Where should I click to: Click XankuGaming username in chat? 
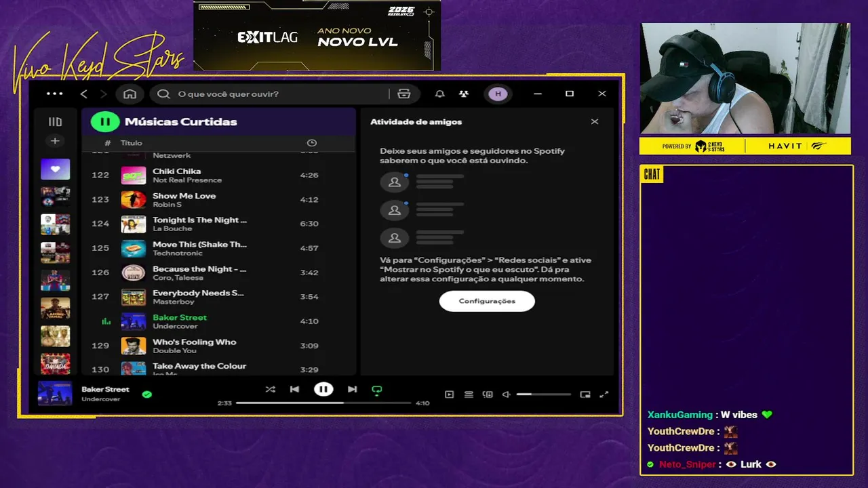click(680, 415)
